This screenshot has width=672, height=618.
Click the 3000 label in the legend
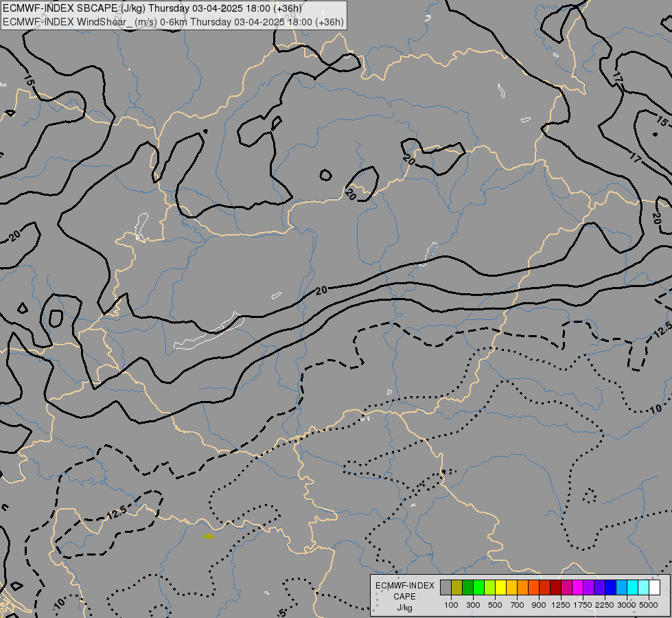click(627, 605)
